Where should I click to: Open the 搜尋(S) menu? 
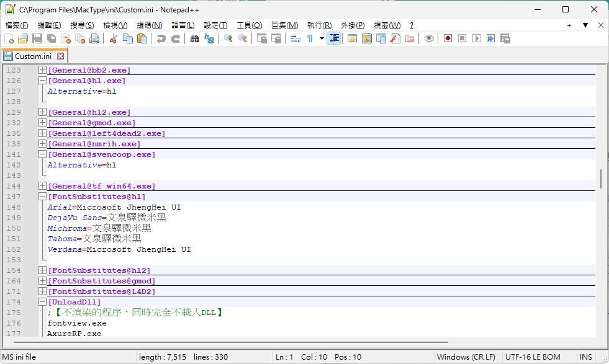point(82,25)
